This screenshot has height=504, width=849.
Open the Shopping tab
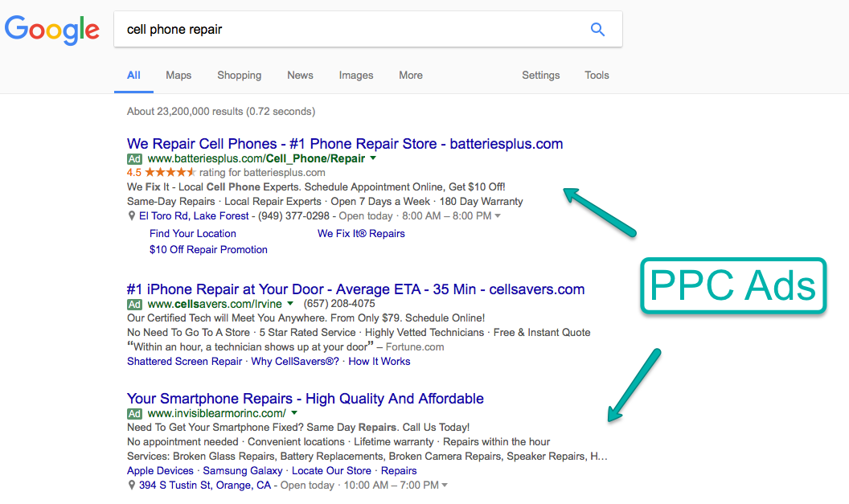(240, 76)
